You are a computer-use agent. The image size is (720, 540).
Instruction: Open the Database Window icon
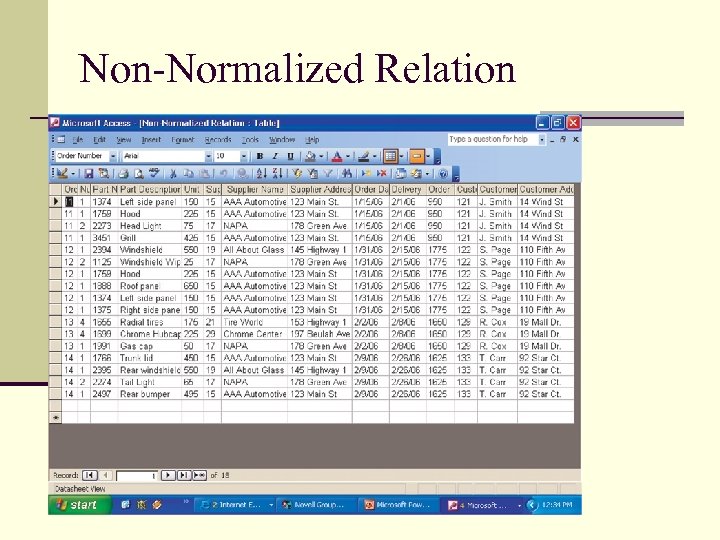pos(401,174)
